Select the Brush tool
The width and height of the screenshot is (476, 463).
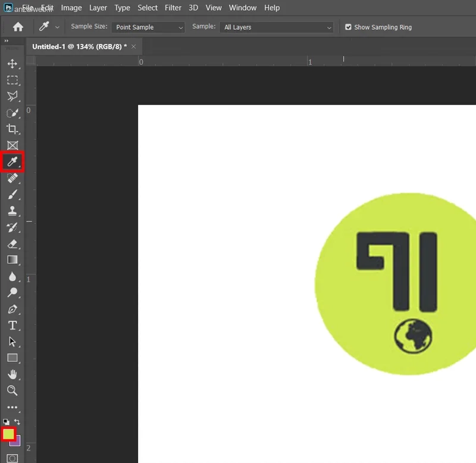12,195
